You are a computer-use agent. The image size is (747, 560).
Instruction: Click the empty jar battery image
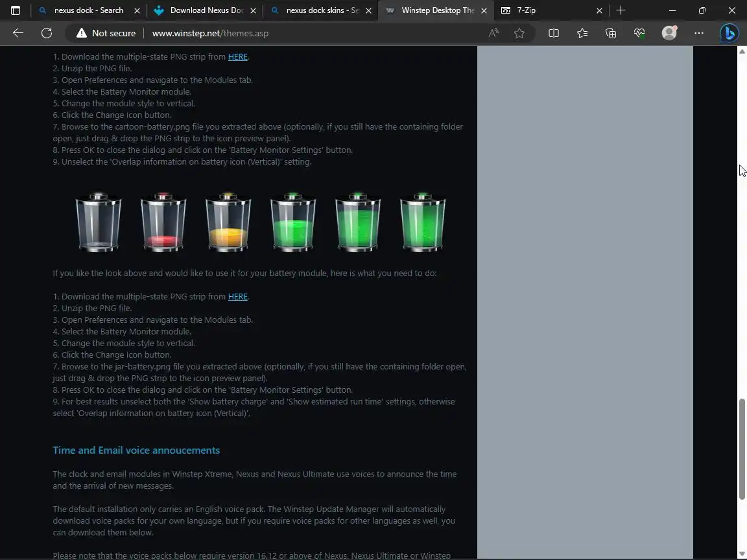pos(98,222)
